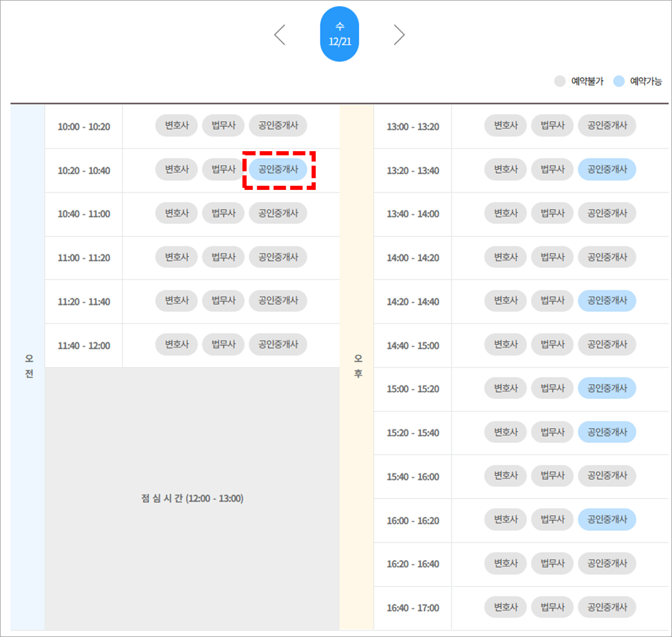Image resolution: width=672 pixels, height=637 pixels.
Task: Book 공인중개사 for 15:00-15:20
Action: pos(607,388)
